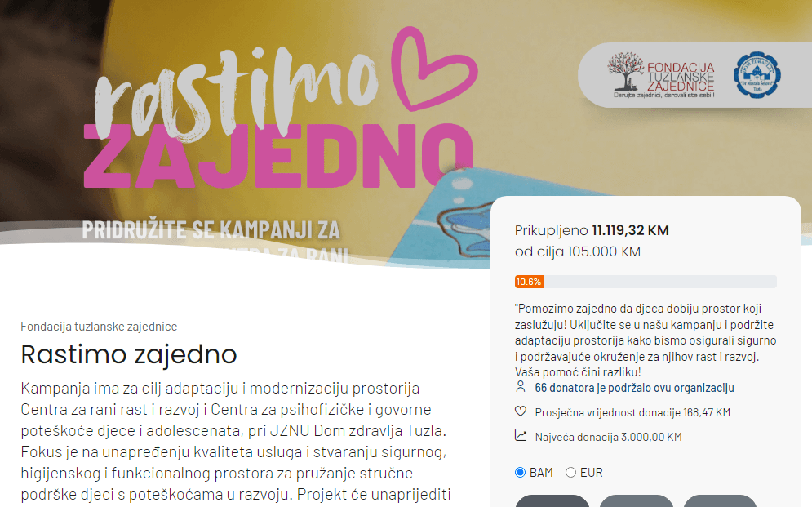
Task: Click the EUR label text
Action: click(592, 473)
